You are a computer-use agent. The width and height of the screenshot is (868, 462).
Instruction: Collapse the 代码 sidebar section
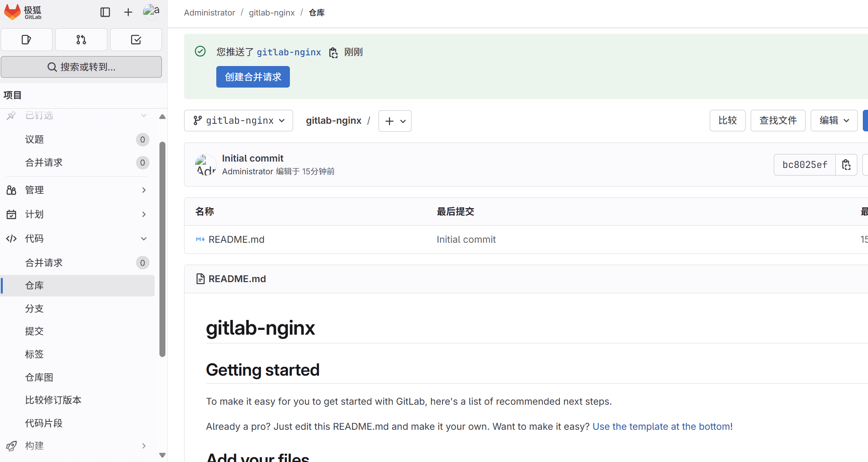coord(77,239)
